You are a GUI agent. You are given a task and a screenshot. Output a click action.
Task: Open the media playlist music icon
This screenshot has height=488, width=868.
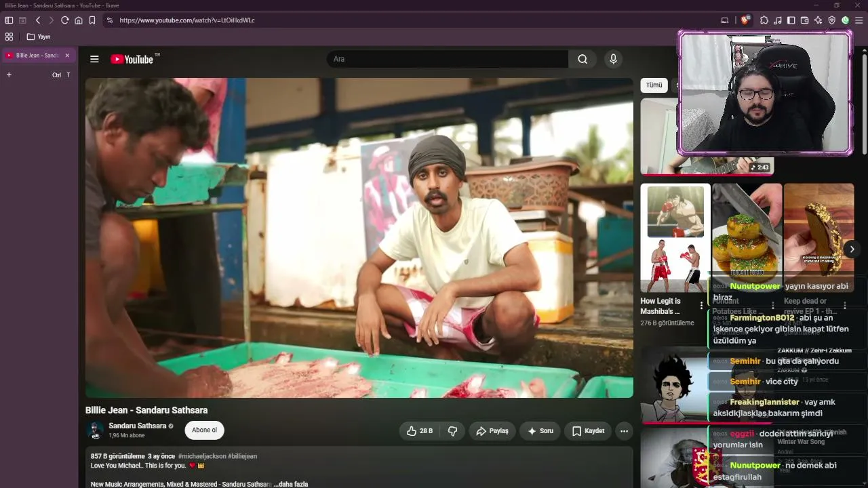click(x=778, y=20)
